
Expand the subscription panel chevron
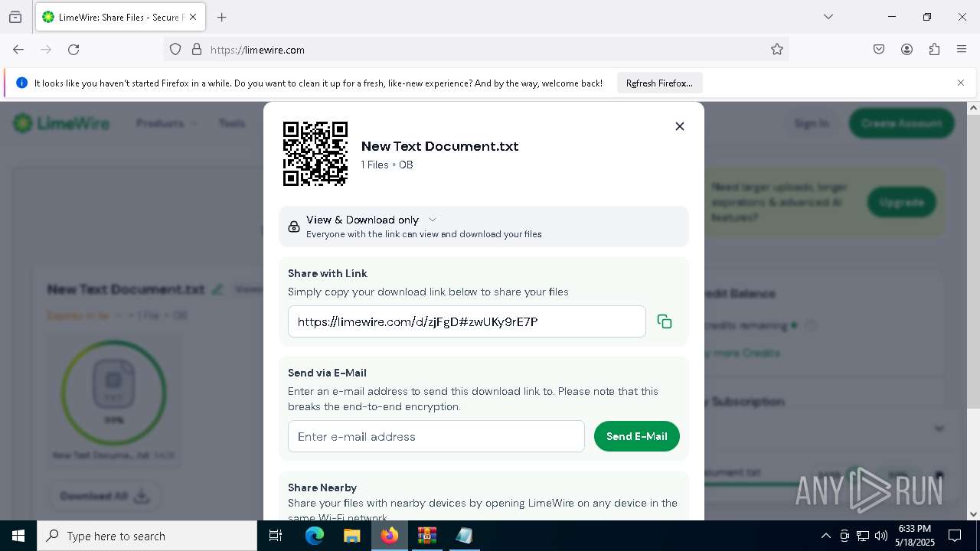939,429
